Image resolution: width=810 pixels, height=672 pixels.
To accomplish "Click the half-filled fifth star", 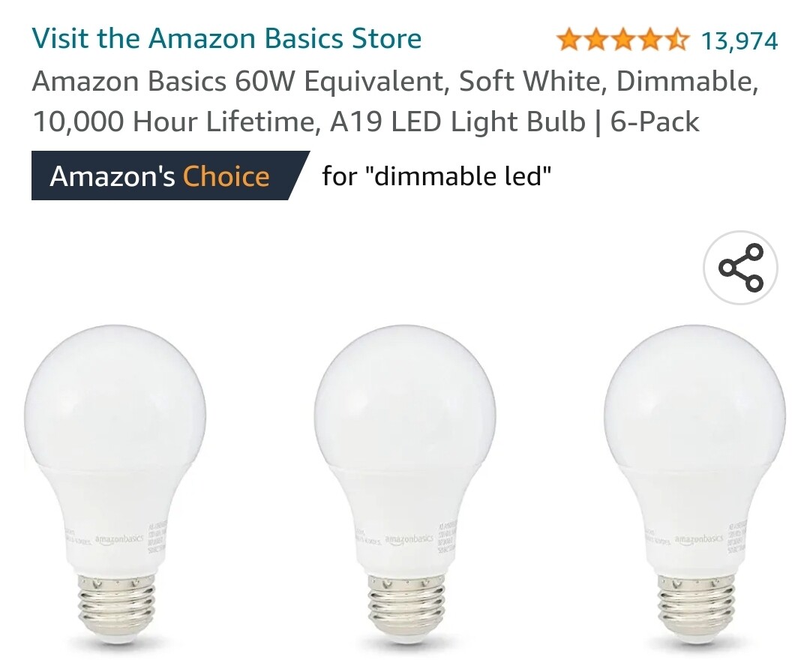I will [x=675, y=37].
